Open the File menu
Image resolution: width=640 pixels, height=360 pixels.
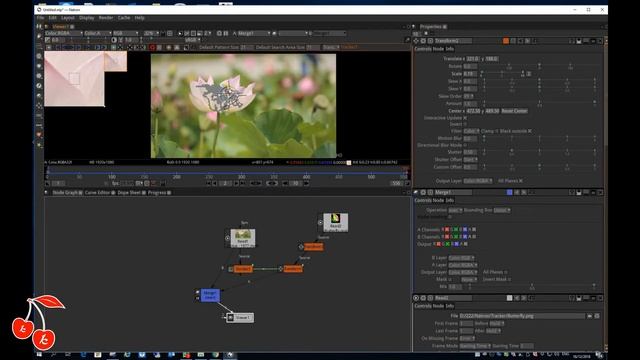tap(40, 18)
